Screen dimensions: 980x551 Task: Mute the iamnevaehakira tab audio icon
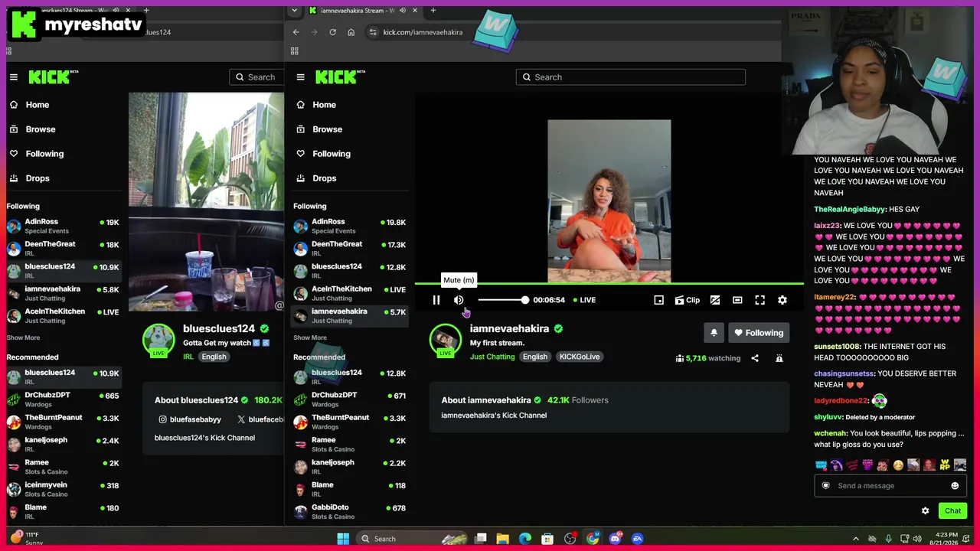(402, 11)
